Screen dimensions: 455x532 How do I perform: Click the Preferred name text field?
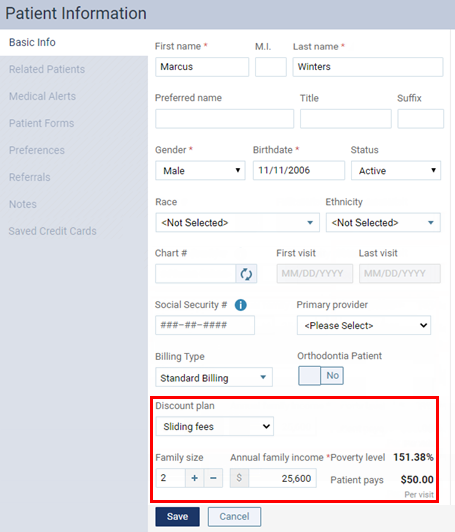(x=224, y=119)
